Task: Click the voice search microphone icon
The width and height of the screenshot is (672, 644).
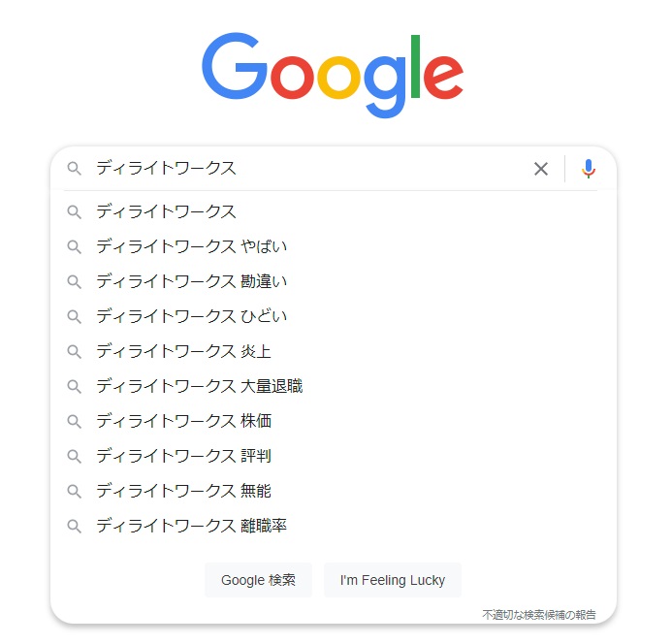Action: click(589, 169)
